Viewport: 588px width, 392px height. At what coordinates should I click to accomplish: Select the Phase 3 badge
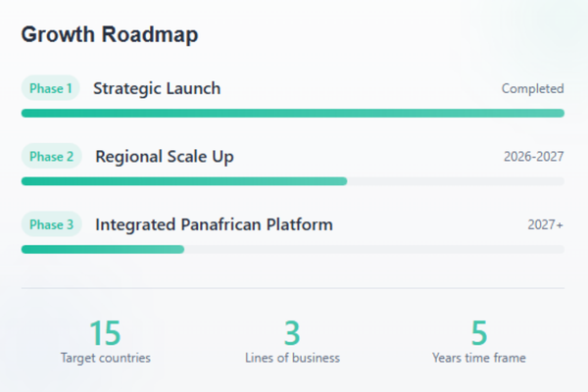tap(51, 224)
